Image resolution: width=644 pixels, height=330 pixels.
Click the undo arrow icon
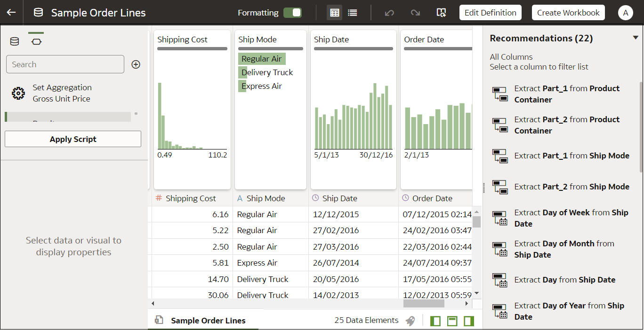pos(389,12)
